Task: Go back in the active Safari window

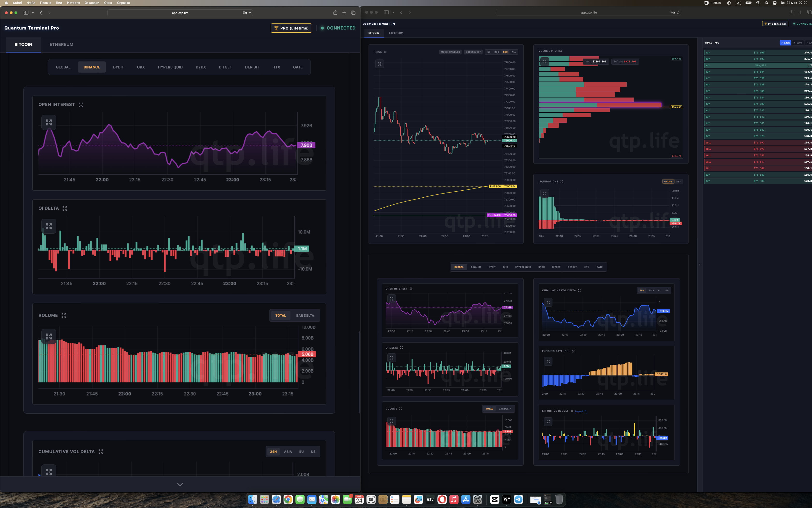Action: coord(41,13)
